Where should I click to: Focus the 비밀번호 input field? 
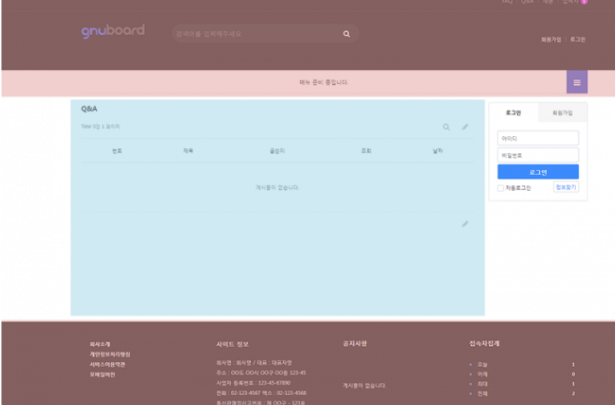pyautogui.click(x=537, y=155)
